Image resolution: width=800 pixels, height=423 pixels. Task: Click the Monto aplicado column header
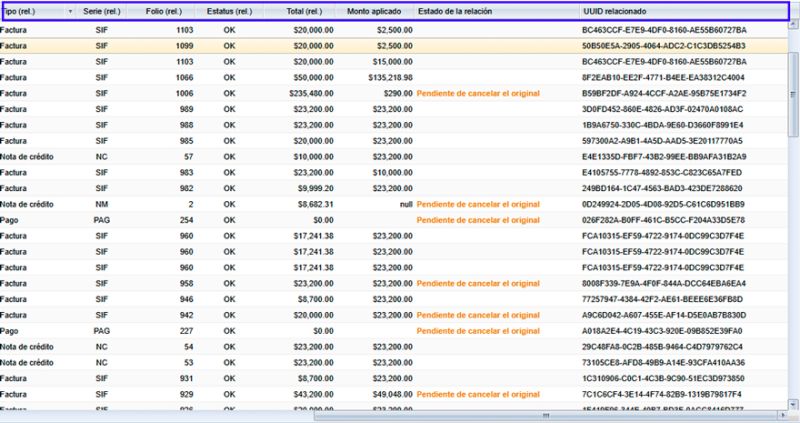374,11
